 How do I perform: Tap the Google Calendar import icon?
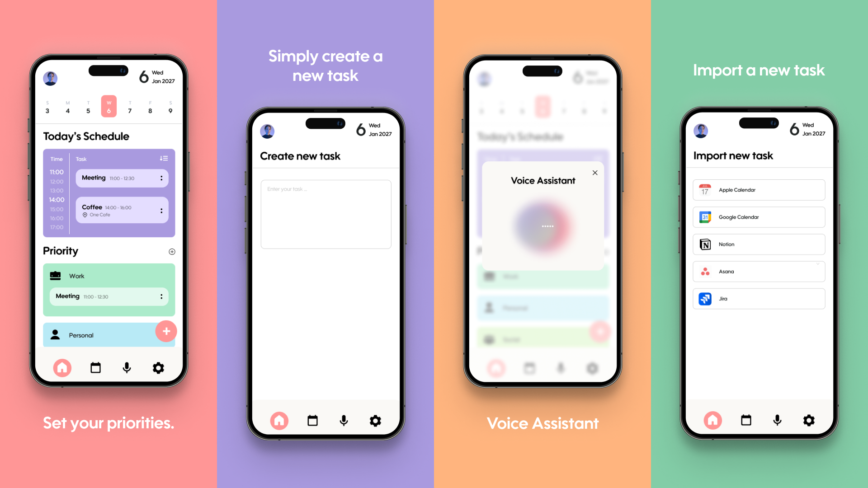click(x=705, y=217)
